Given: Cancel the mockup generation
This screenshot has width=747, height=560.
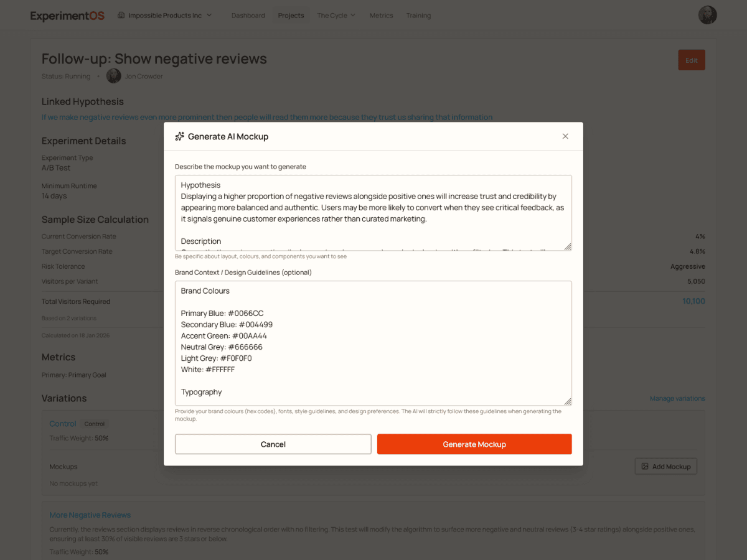Looking at the screenshot, I should [273, 444].
